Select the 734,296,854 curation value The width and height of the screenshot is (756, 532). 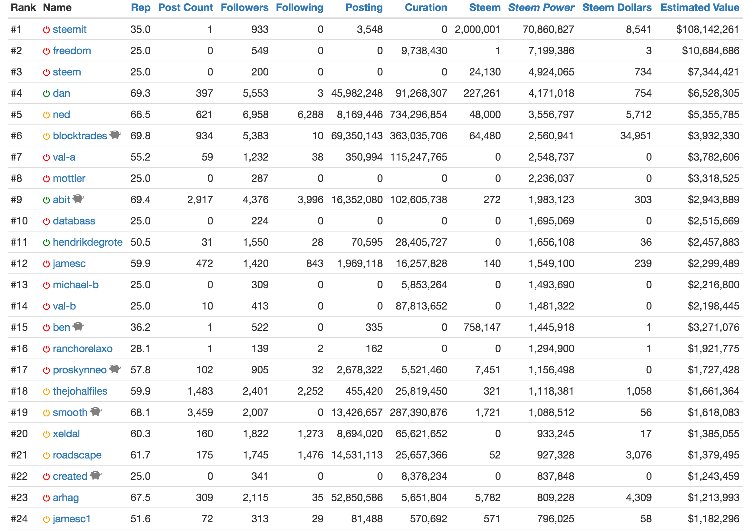[419, 114]
